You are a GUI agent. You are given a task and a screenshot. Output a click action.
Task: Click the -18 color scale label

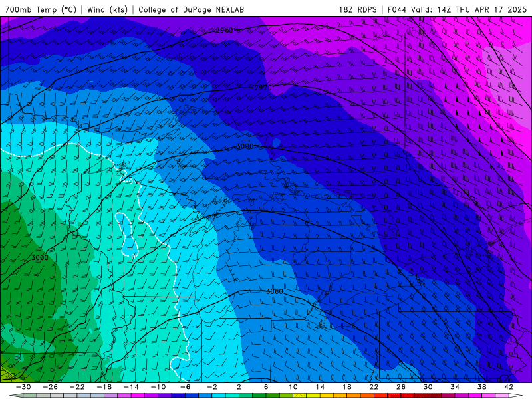click(104, 387)
